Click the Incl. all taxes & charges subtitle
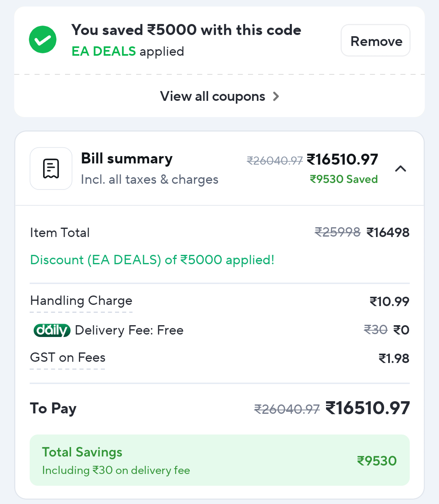Viewport: 439px width, 504px height. tap(150, 180)
